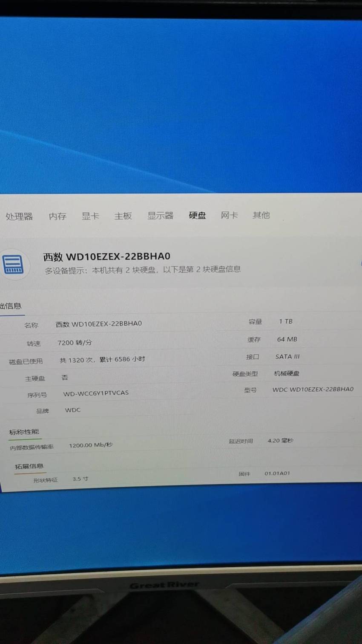Click the cache value 64 MB

point(287,339)
